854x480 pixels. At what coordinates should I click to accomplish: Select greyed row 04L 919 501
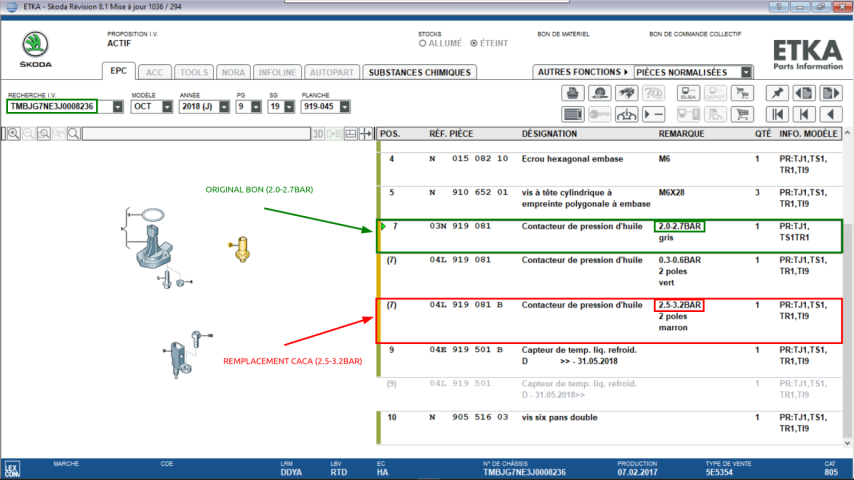tap(609, 394)
